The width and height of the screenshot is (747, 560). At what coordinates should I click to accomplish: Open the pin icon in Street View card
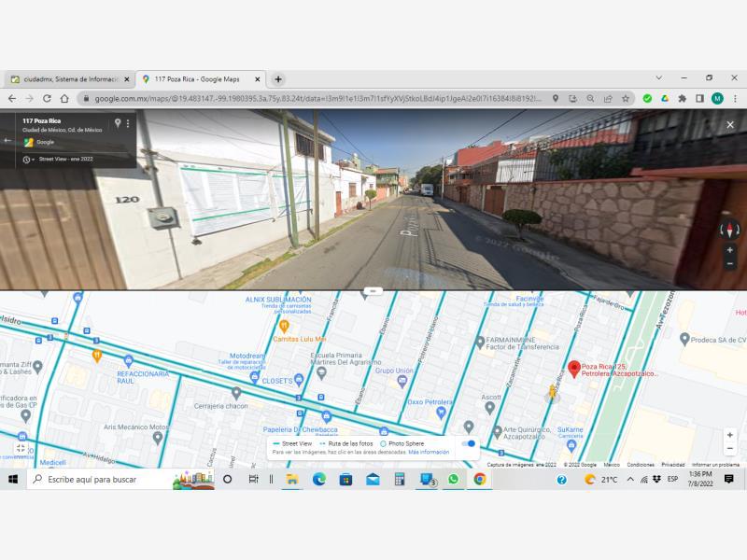(x=118, y=123)
